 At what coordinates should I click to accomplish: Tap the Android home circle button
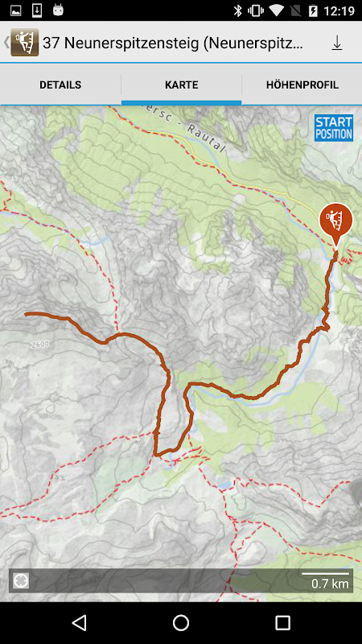tap(180, 622)
